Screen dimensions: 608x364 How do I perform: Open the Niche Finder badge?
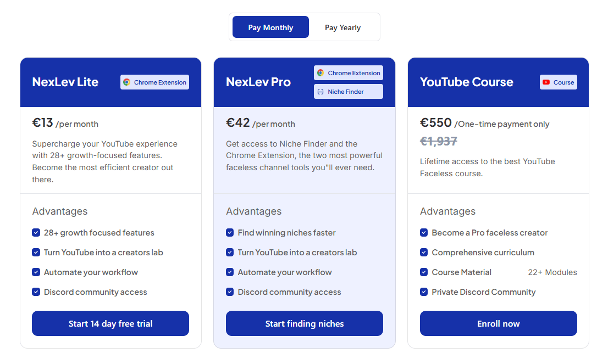coord(348,91)
